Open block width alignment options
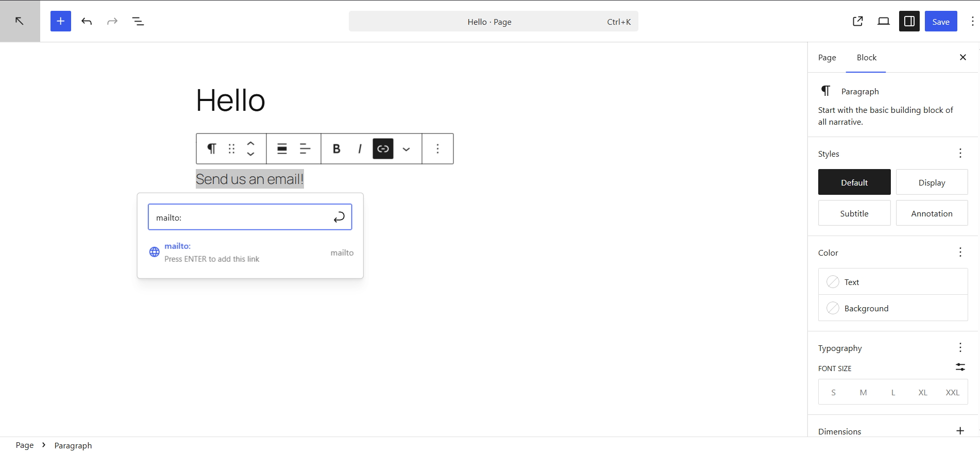 [282, 149]
